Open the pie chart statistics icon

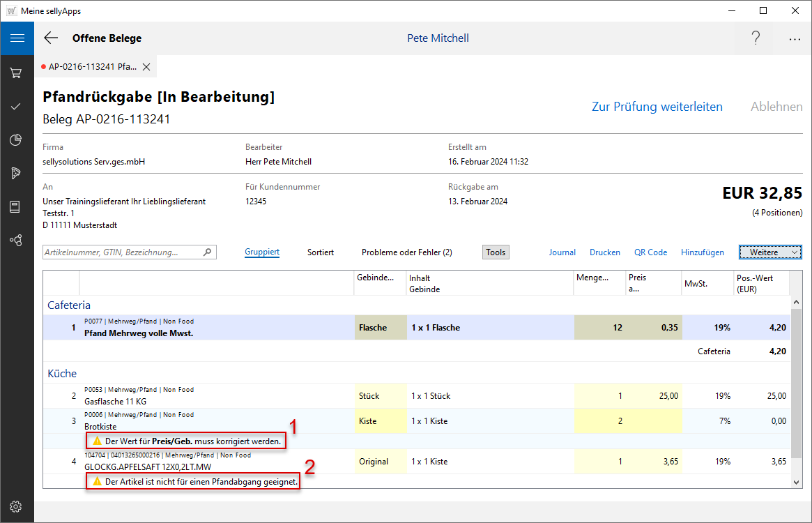(x=17, y=140)
